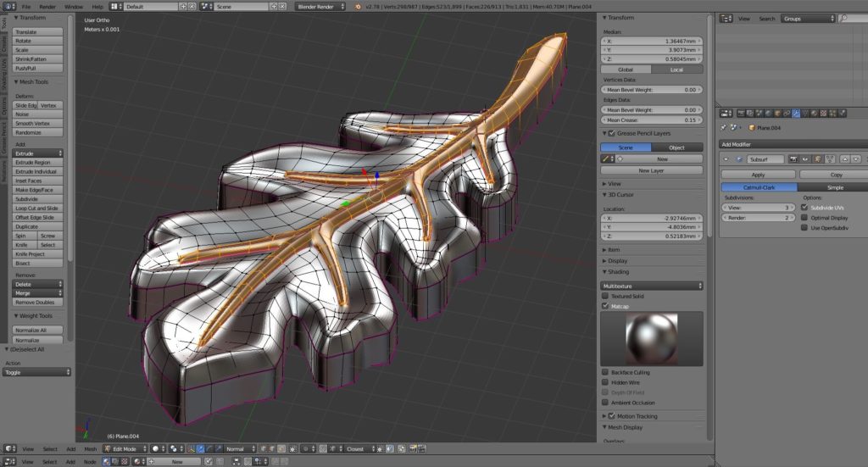Image resolution: width=868 pixels, height=467 pixels.
Task: Toggle Subsurf modifier render camera icon
Action: click(x=793, y=158)
